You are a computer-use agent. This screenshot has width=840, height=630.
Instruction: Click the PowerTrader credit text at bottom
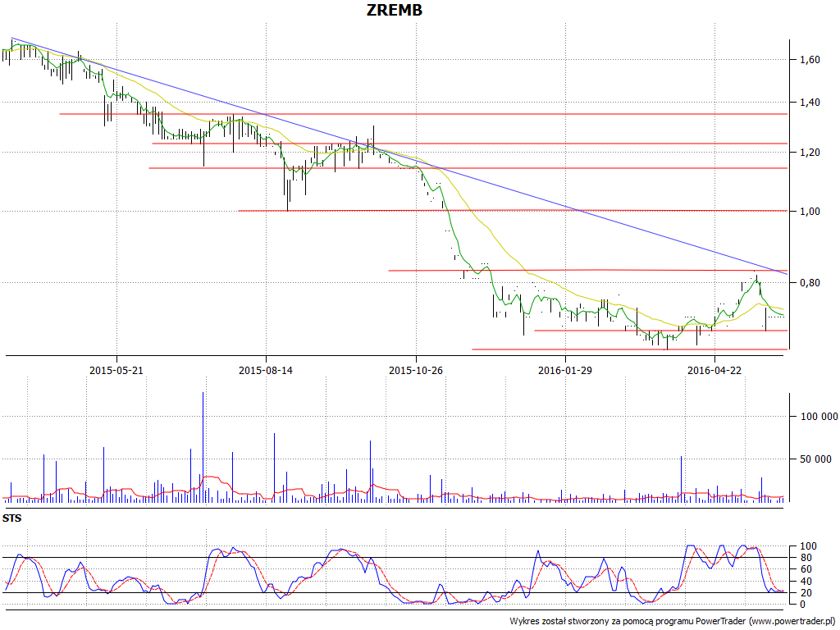point(673,622)
